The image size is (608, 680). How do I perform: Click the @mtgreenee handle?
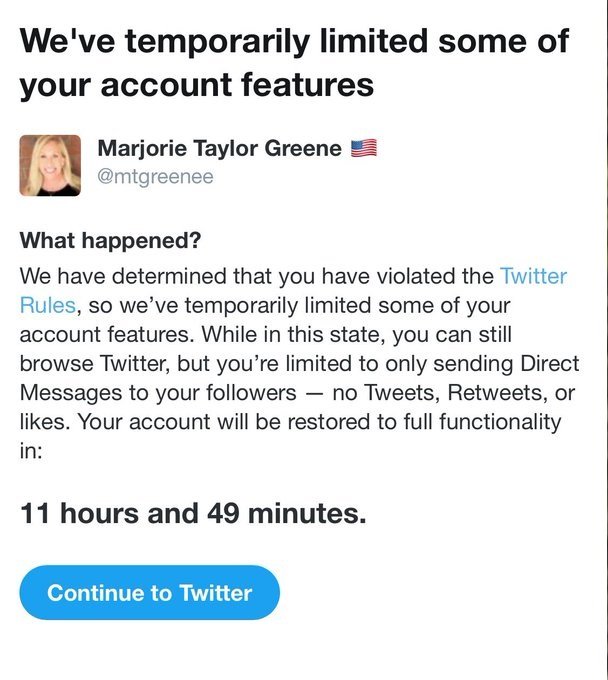[155, 177]
